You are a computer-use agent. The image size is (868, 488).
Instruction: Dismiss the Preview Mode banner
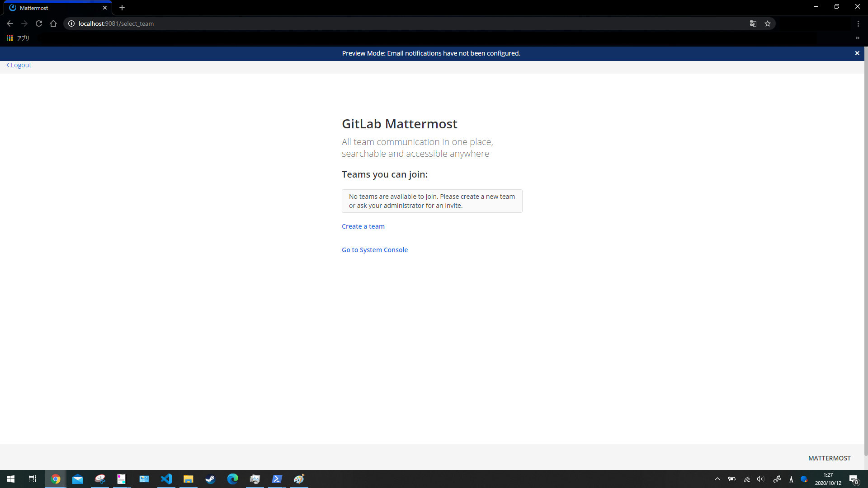coord(857,53)
